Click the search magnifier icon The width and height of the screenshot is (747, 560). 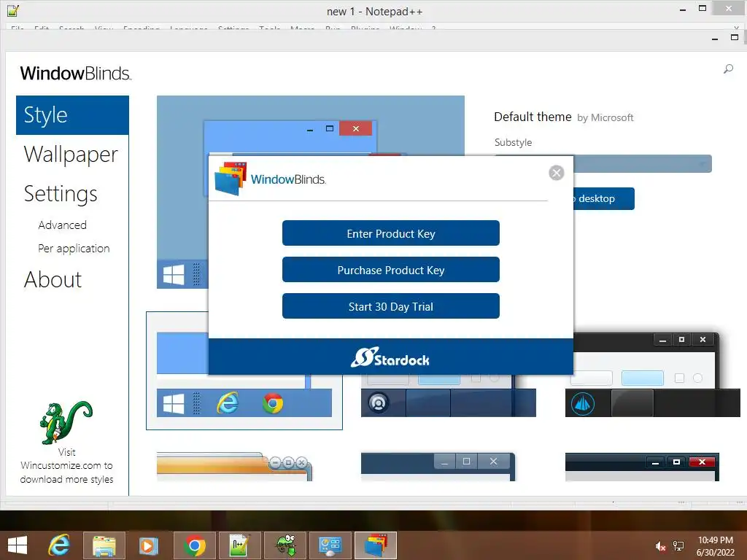[728, 69]
